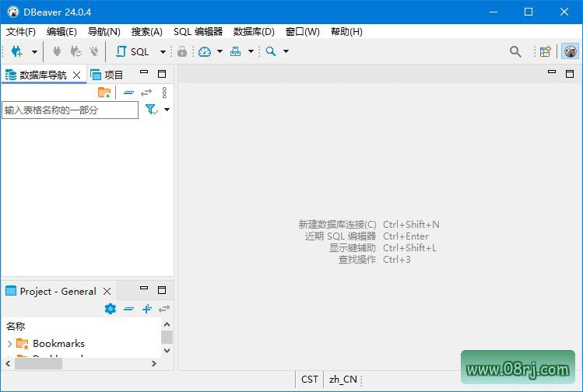Image resolution: width=583 pixels, height=392 pixels.
Task: Switch to the 项目 tab
Action: pos(107,75)
